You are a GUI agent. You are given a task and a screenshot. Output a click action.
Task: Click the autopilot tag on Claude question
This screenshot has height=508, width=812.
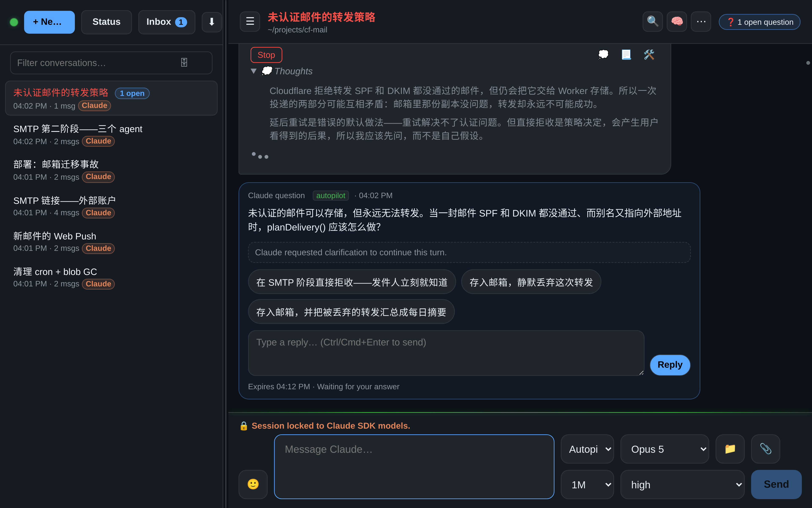tap(331, 196)
